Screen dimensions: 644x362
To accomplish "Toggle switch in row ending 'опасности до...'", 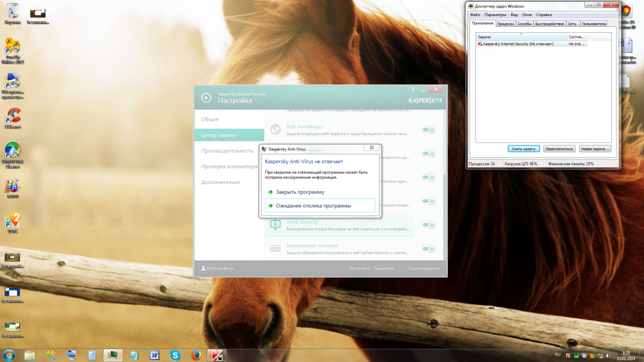I will [x=429, y=154].
